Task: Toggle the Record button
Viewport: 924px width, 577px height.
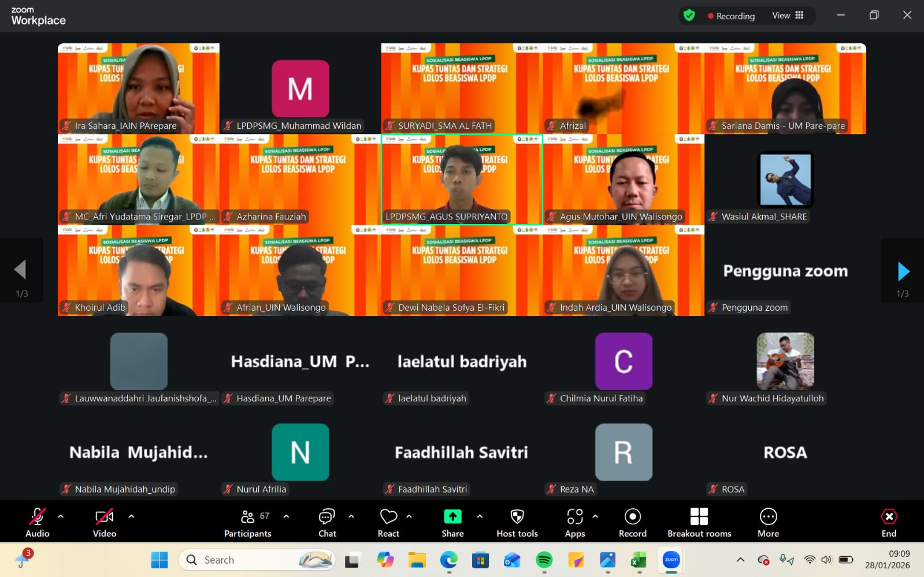Action: (632, 522)
